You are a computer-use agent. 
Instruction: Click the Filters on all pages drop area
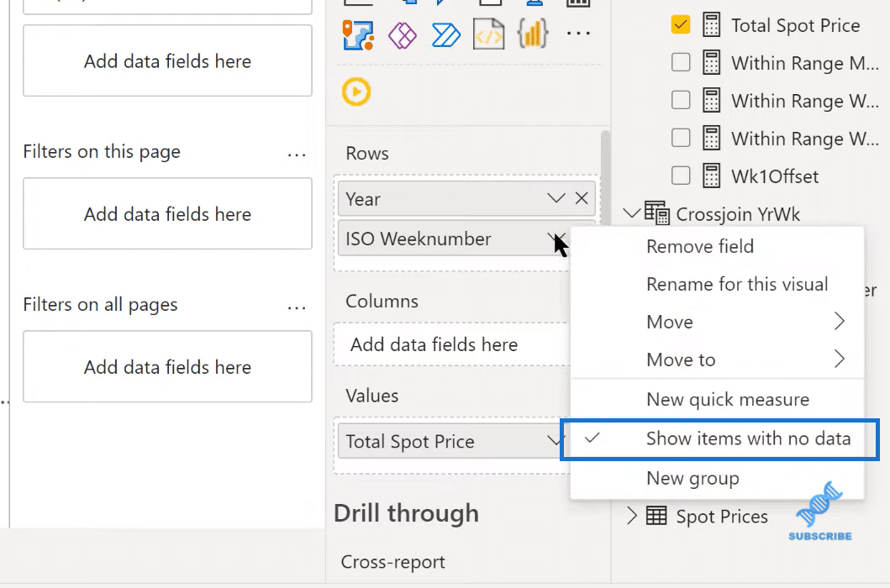click(x=167, y=366)
